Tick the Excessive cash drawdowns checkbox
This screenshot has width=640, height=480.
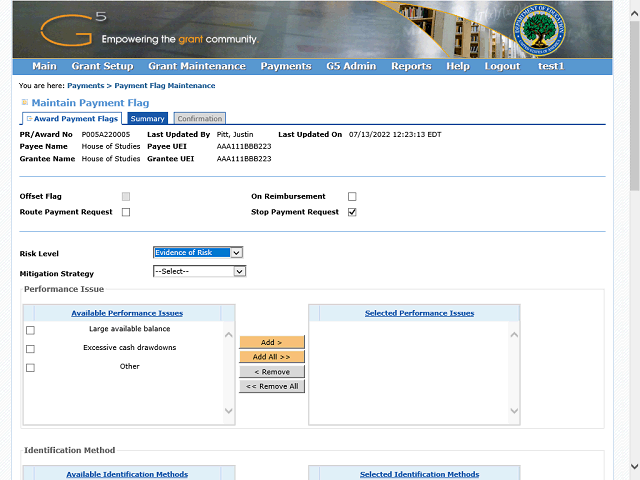[30, 349]
